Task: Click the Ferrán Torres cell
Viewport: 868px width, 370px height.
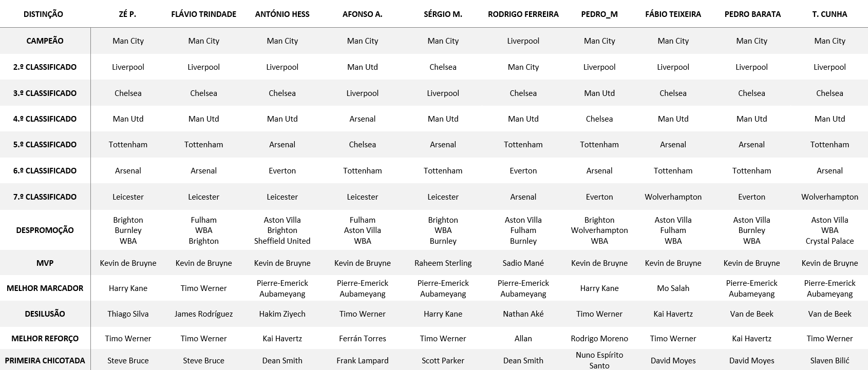Action: [362, 339]
